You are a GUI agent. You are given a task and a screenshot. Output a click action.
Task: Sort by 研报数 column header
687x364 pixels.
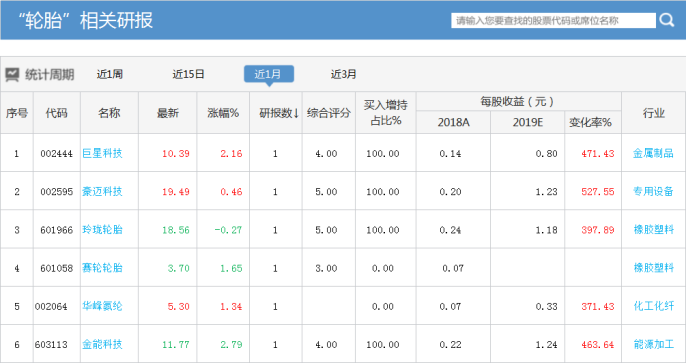pos(279,113)
